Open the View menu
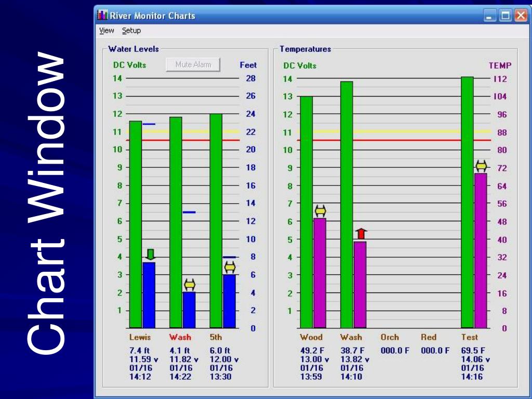Screen dimensions: 532x399 tap(107, 31)
